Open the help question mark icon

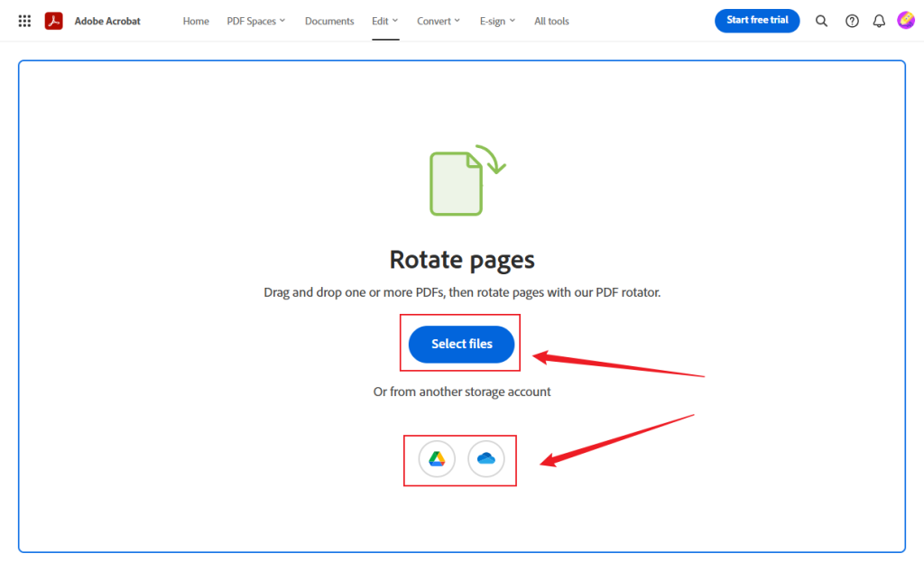pyautogui.click(x=852, y=22)
